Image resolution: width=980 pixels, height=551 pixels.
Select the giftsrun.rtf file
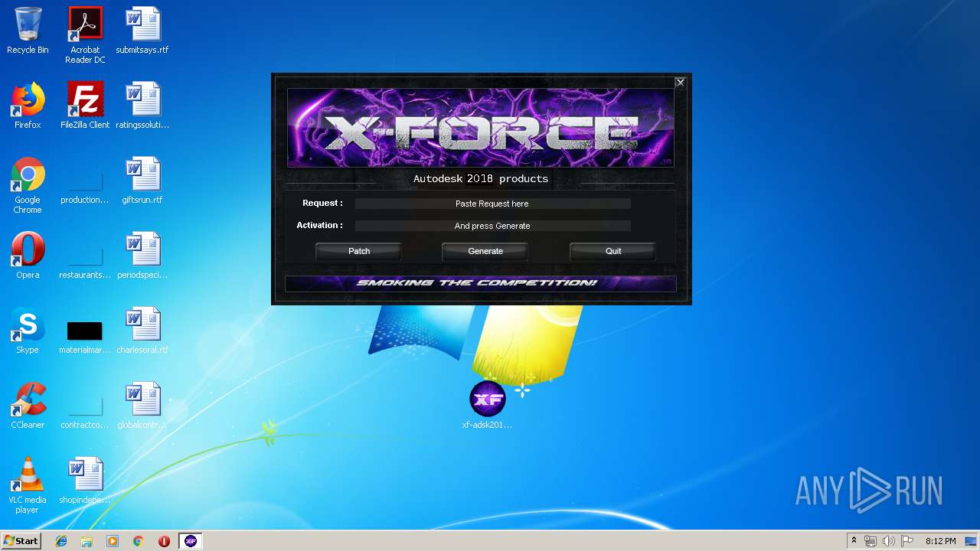coord(142,181)
